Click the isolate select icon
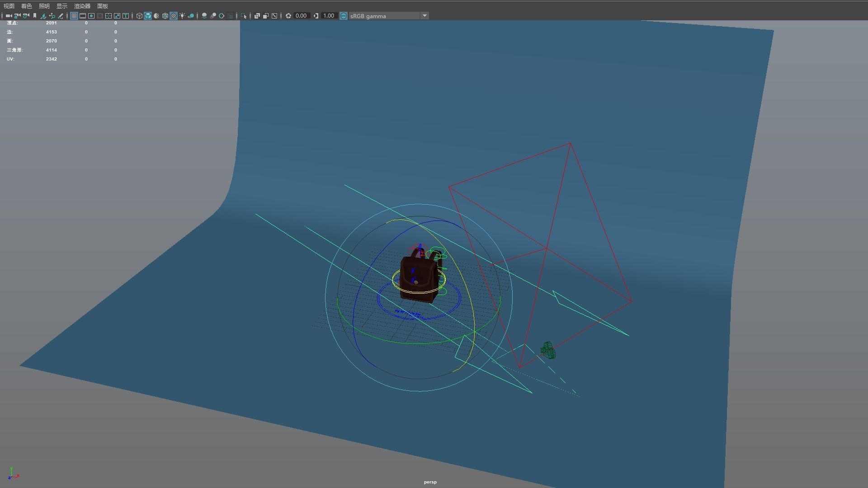 243,16
